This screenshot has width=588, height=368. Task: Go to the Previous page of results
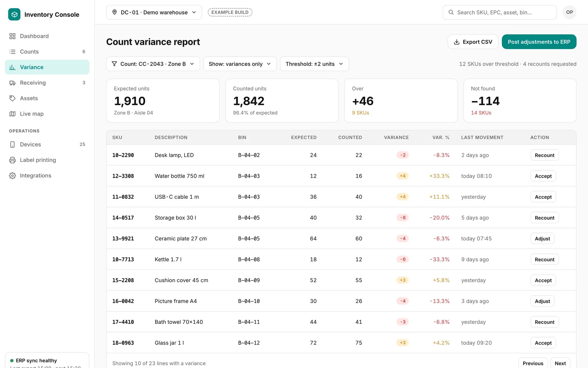click(533, 363)
